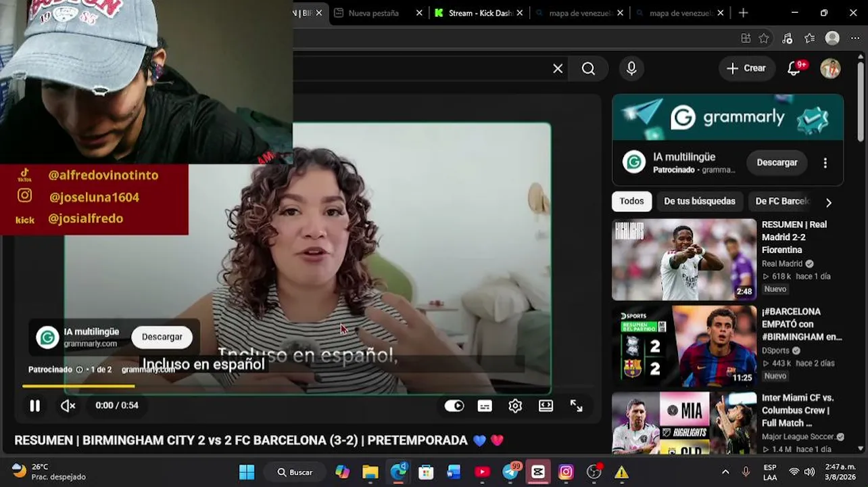Screen dimensions: 868x487
Task: Open the Inter Miami vs Columbus thumbnail
Action: (684, 423)
